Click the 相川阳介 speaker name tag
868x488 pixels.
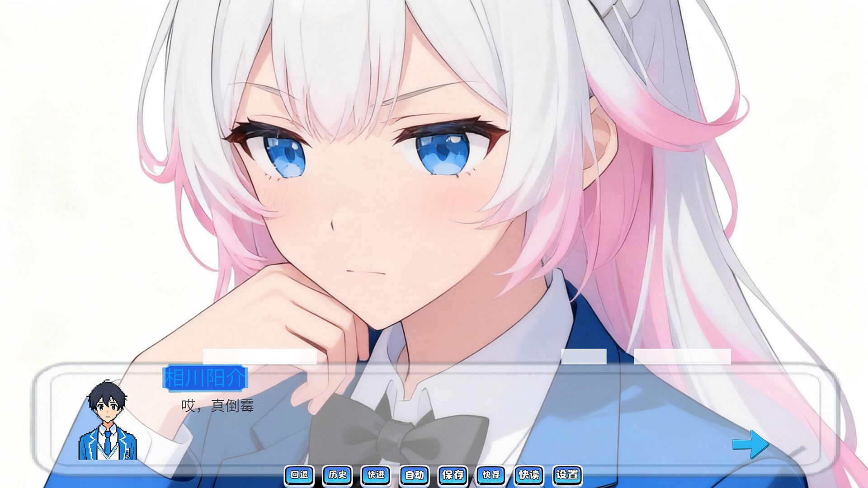pyautogui.click(x=205, y=378)
